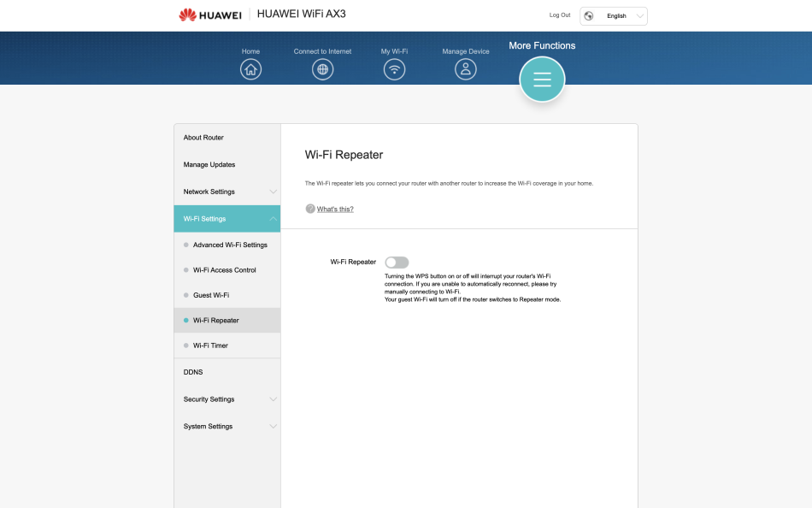
Task: Click the guest Wi-Fi turn off notice
Action: coord(473,299)
